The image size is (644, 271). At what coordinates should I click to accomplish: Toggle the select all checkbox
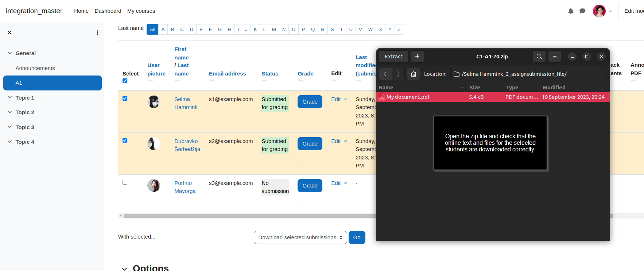click(x=125, y=81)
